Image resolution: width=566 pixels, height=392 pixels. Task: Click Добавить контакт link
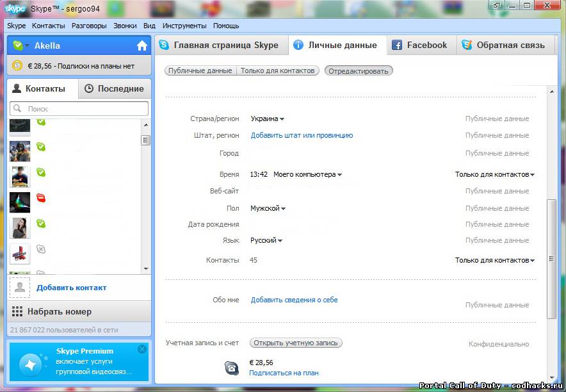72,288
